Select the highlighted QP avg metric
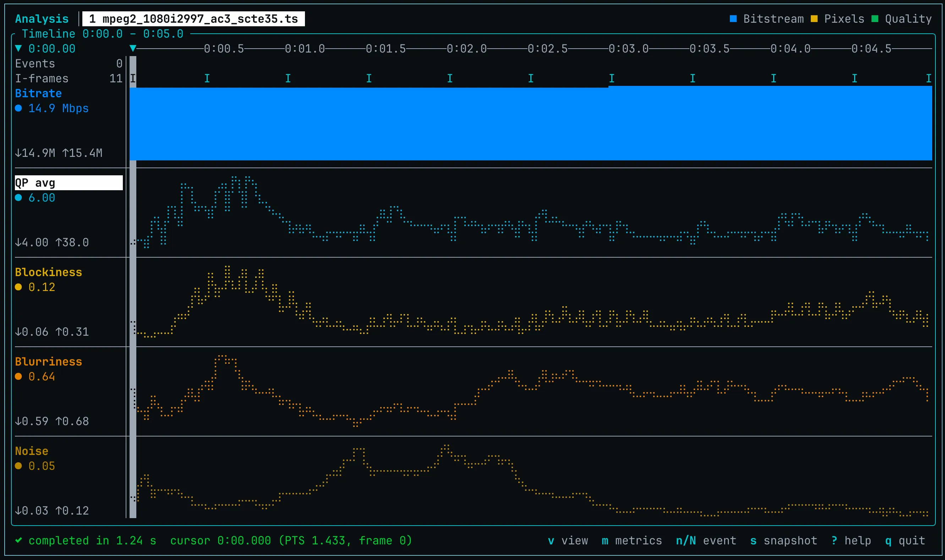The width and height of the screenshot is (945, 560). (x=69, y=183)
